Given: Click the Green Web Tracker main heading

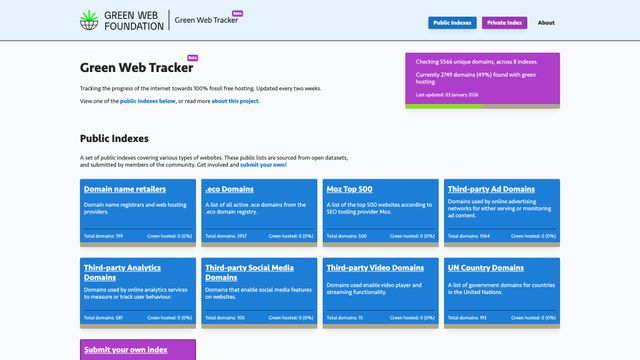Looking at the screenshot, I should (x=136, y=68).
